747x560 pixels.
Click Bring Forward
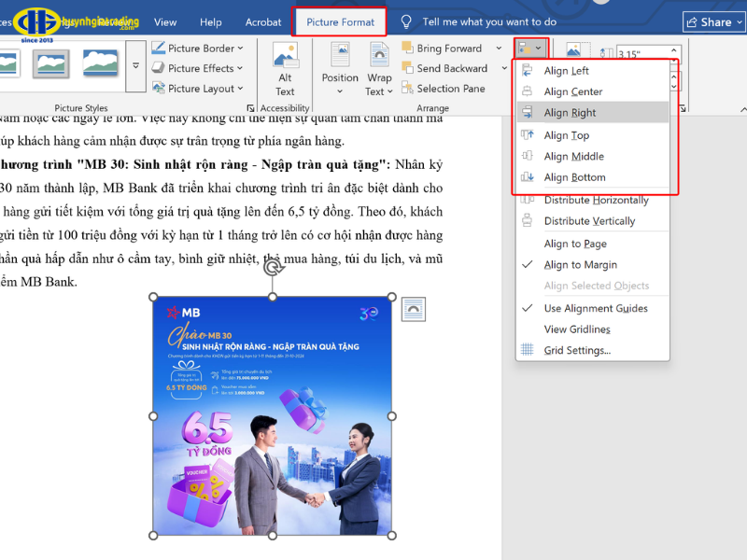(442, 49)
